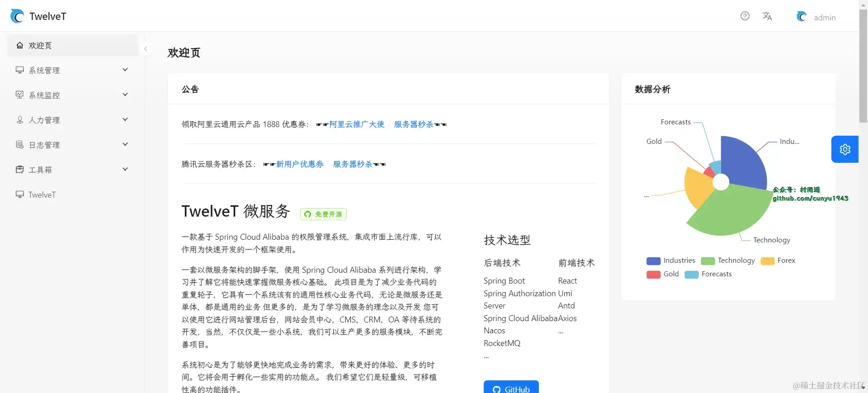
Task: Expand the 日志管理 chevron
Action: click(125, 144)
